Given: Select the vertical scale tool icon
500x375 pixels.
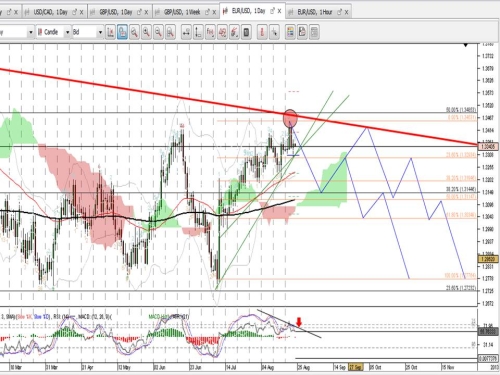Looking at the screenshot, I should pyautogui.click(x=198, y=32).
